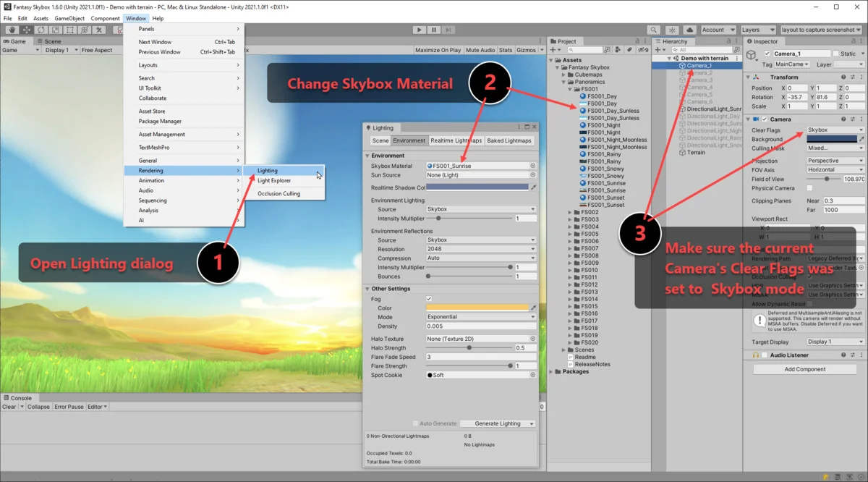Choose Light Explorer from submenu

coord(274,181)
